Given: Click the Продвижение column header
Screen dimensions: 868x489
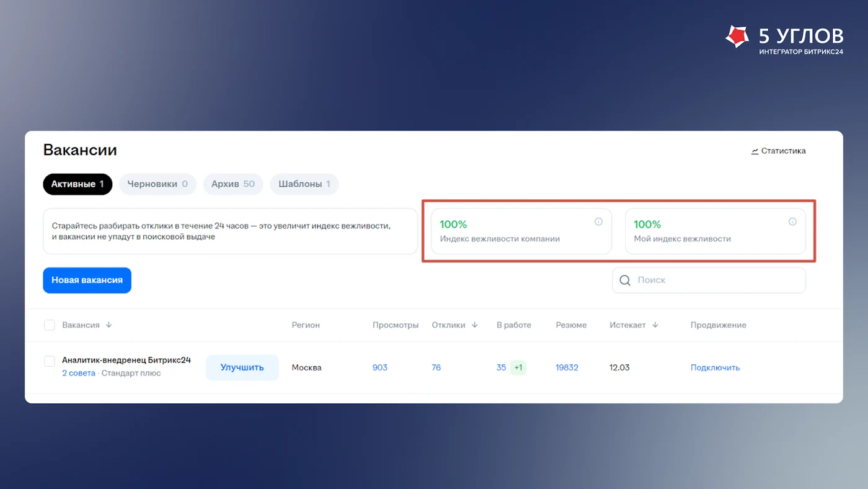Looking at the screenshot, I should [x=719, y=325].
